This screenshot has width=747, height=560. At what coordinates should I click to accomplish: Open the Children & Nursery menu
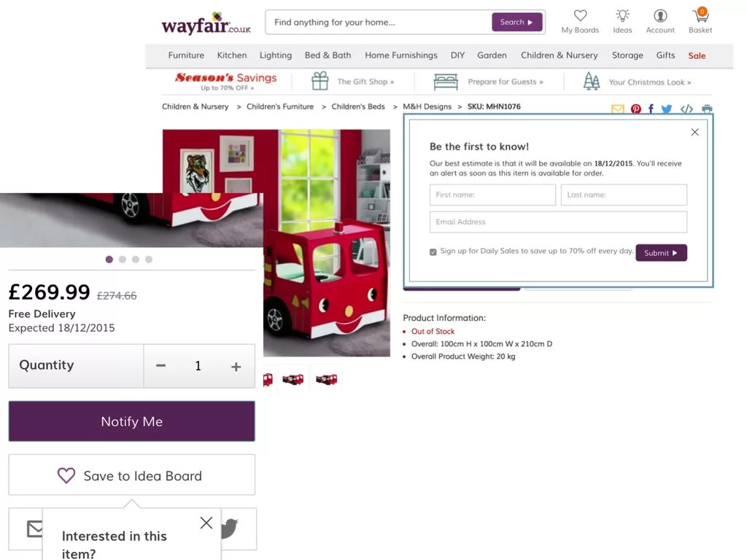pos(560,55)
